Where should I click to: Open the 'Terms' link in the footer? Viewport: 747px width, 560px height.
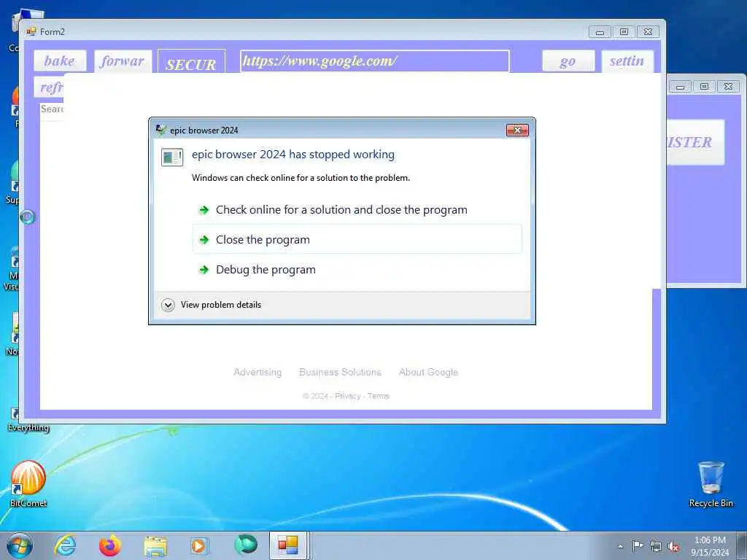(x=379, y=396)
